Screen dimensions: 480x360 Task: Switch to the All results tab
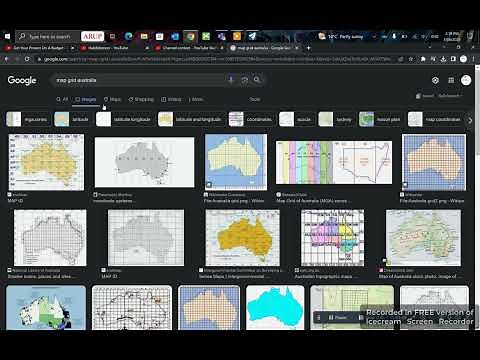click(x=62, y=99)
